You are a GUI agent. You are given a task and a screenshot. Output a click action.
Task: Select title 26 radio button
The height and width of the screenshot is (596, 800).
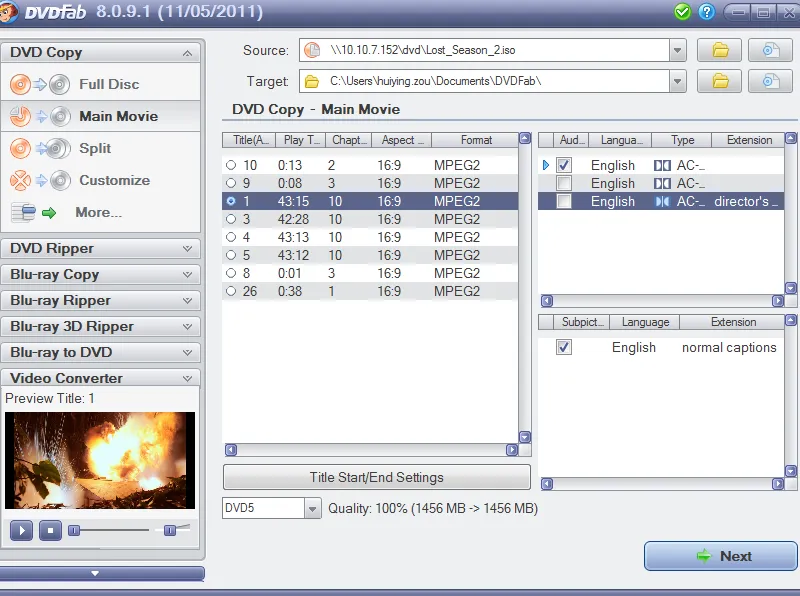point(231,291)
